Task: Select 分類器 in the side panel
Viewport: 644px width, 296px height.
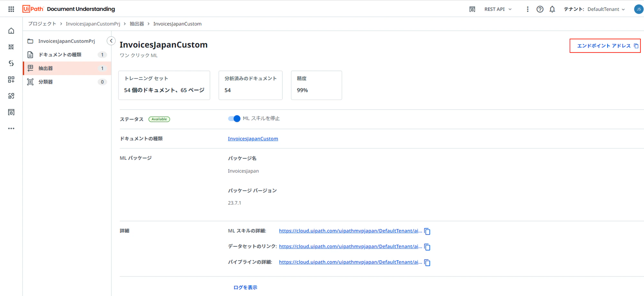Action: point(67,82)
